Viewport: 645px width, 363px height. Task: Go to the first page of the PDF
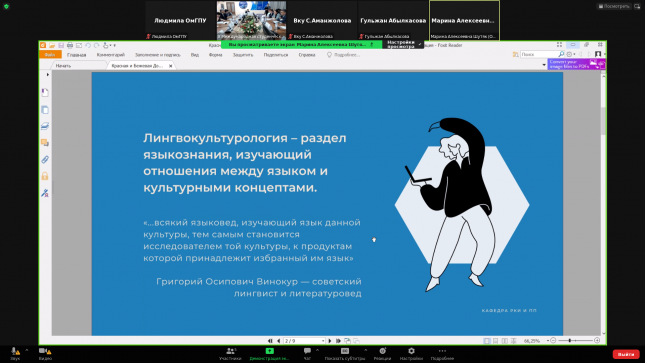pos(270,341)
